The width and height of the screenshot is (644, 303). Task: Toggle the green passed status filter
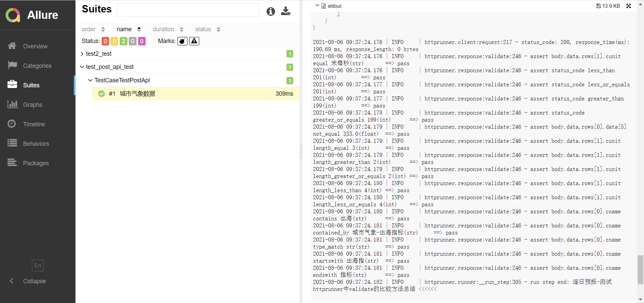[123, 41]
